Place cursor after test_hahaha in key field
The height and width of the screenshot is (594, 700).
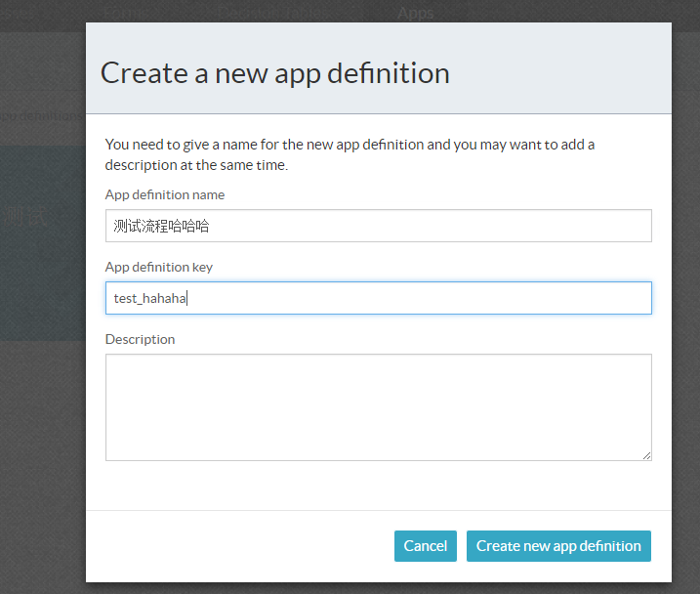(x=187, y=298)
